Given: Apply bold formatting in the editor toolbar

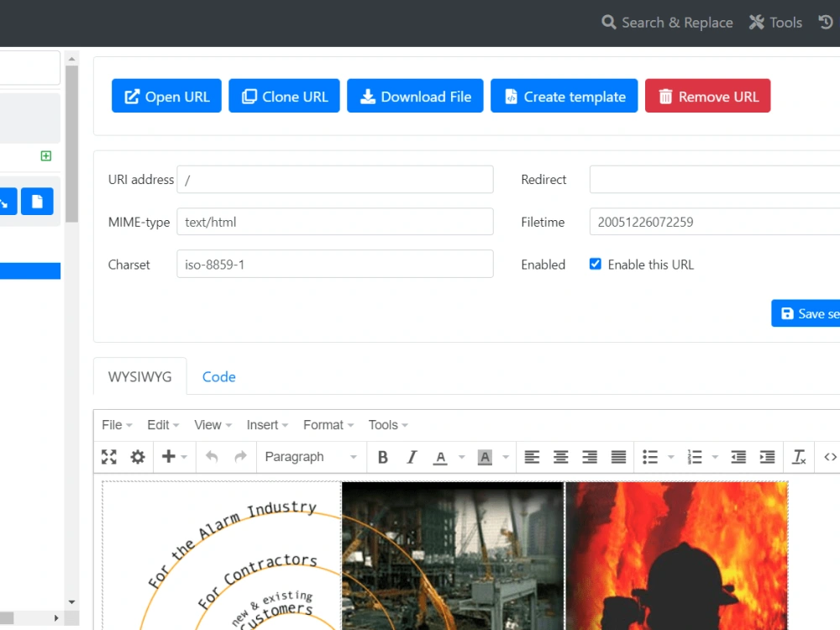Looking at the screenshot, I should [383, 457].
